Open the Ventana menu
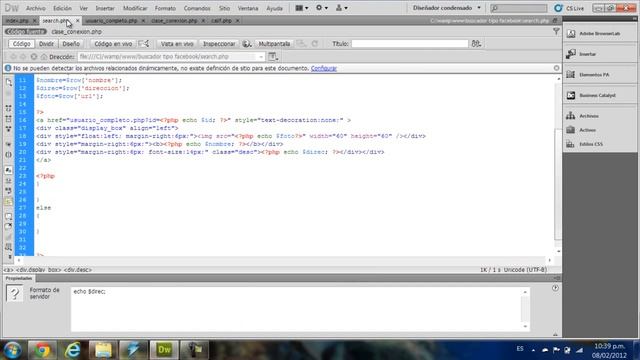The width and height of the screenshot is (640, 360). point(248,8)
